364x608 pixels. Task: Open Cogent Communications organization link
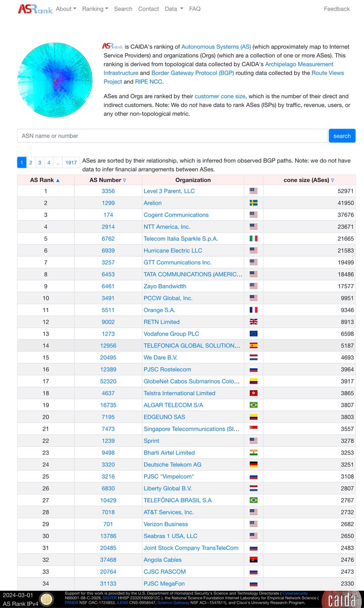tap(176, 215)
